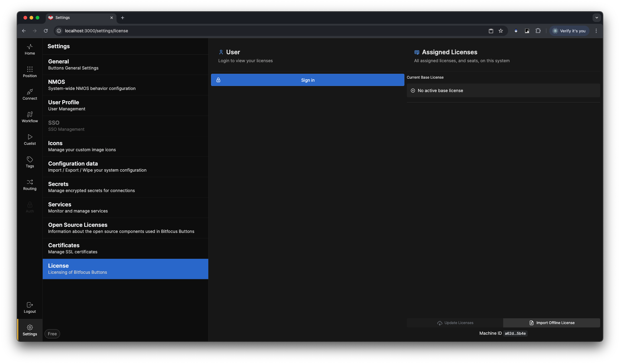620x364 pixels.
Task: Open the Extensions puzzle icon
Action: 538,31
